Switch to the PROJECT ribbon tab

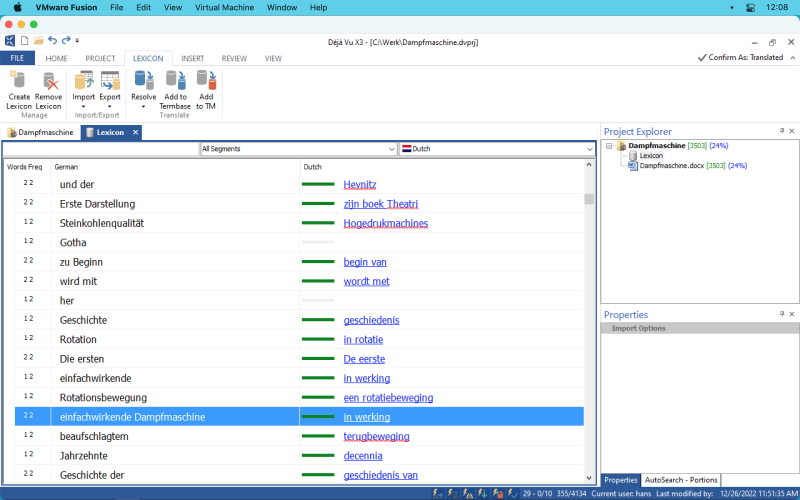click(x=100, y=58)
